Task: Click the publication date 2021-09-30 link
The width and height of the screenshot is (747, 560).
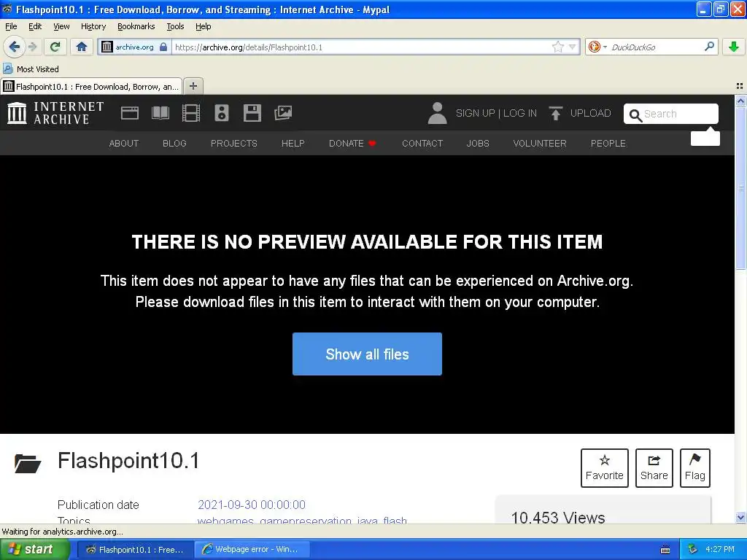Action: [252, 505]
